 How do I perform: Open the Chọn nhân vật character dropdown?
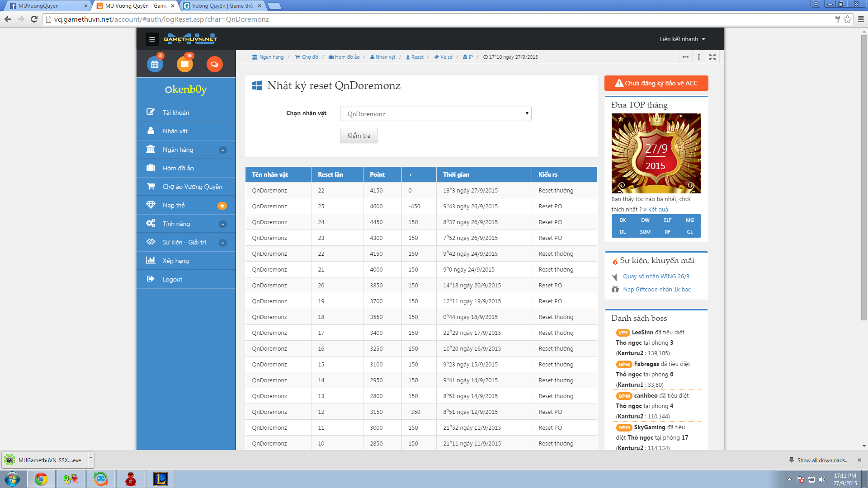click(x=435, y=113)
